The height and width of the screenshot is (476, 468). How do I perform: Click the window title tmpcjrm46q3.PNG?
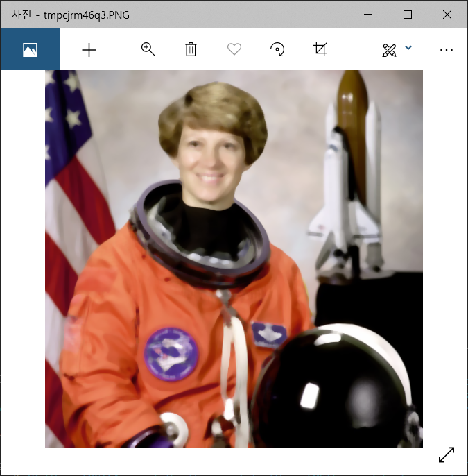(87, 15)
